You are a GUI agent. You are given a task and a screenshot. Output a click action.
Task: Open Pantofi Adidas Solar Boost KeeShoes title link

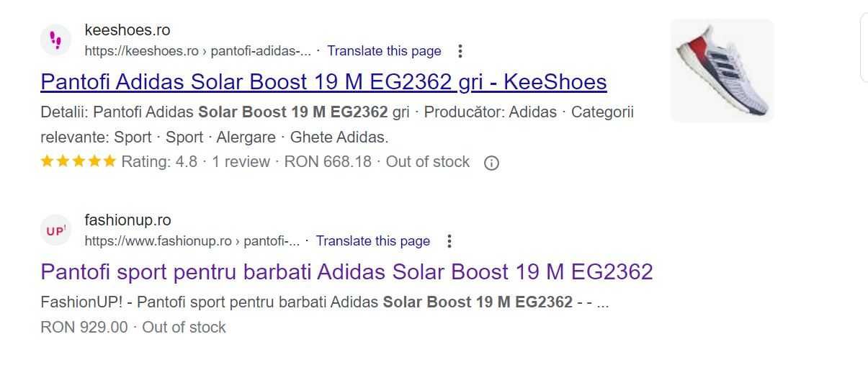click(x=323, y=82)
